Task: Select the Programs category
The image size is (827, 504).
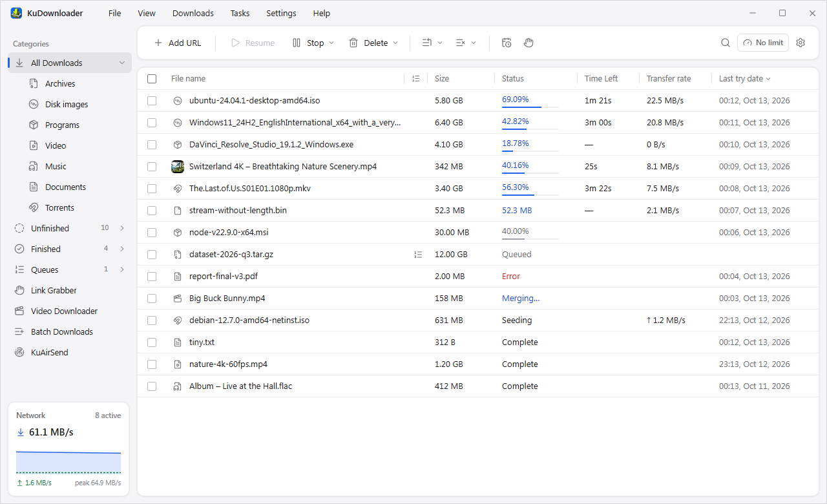Action: point(70,125)
